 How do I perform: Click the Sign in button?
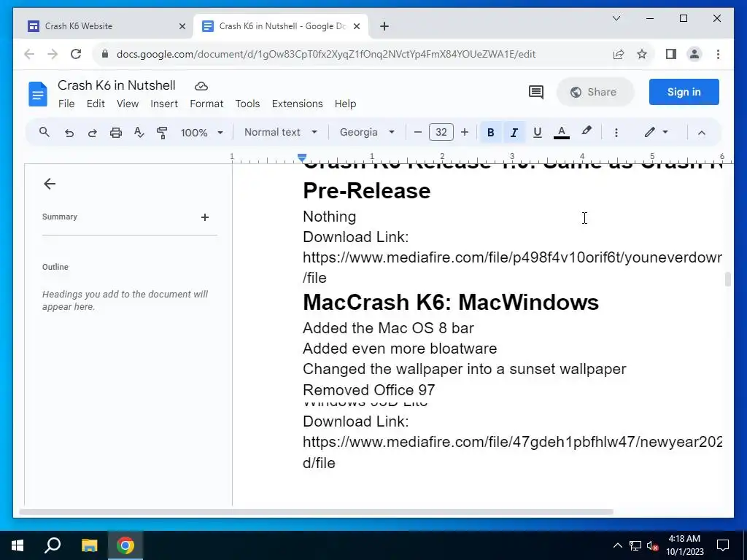[x=684, y=92]
